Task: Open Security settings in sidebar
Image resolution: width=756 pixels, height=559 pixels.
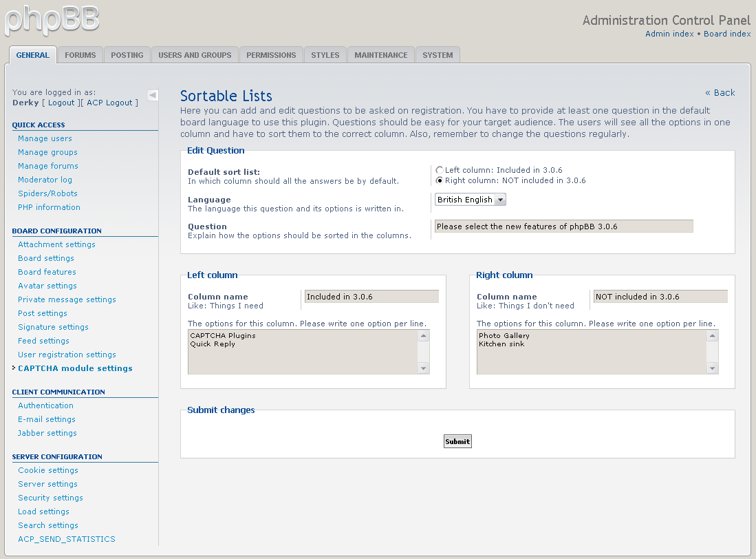Action: click(50, 498)
